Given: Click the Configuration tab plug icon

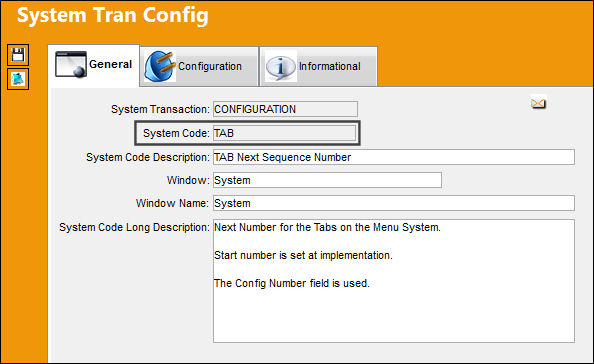Looking at the screenshot, I should [160, 66].
